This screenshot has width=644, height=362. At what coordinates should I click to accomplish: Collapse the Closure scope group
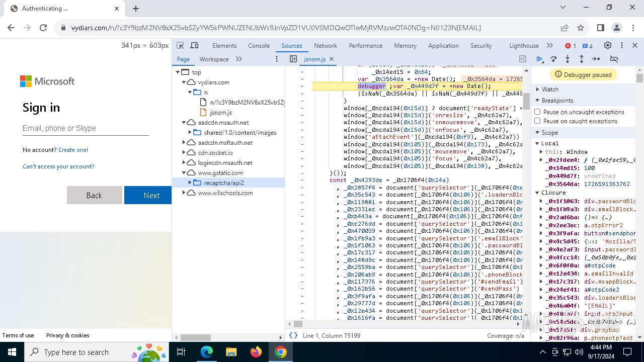point(537,193)
